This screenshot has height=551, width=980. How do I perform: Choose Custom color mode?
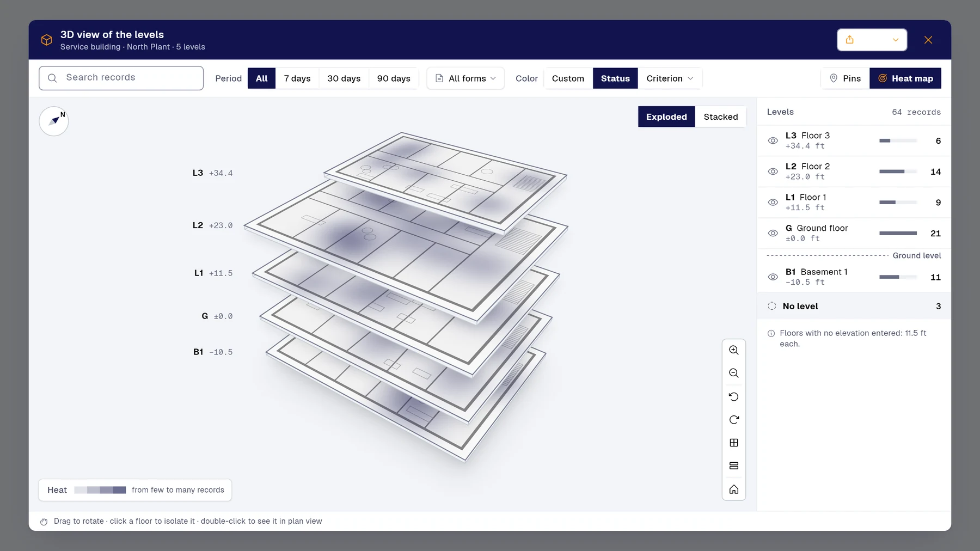(x=568, y=78)
